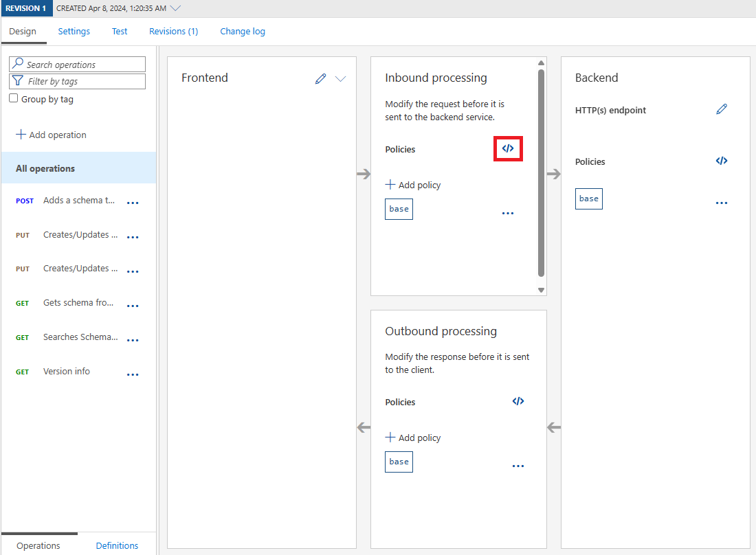Open the Inbound processing policy code editor
Screen dimensions: 756x555
point(508,148)
